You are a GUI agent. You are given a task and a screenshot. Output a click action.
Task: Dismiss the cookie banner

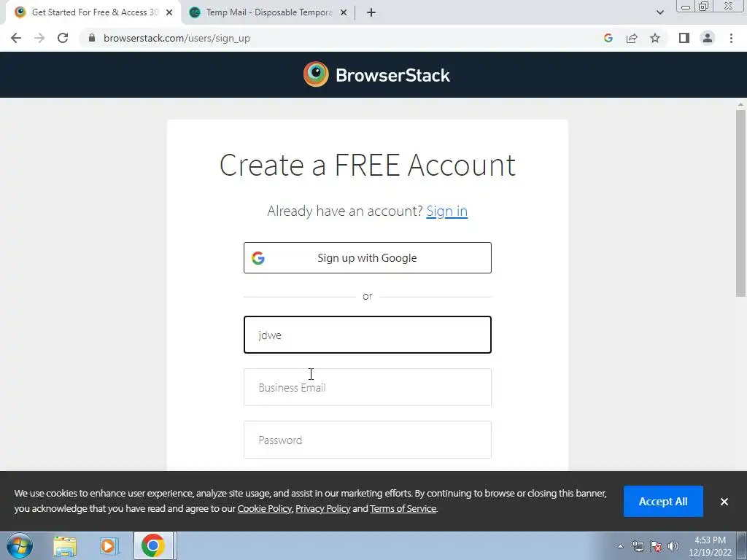(x=724, y=502)
